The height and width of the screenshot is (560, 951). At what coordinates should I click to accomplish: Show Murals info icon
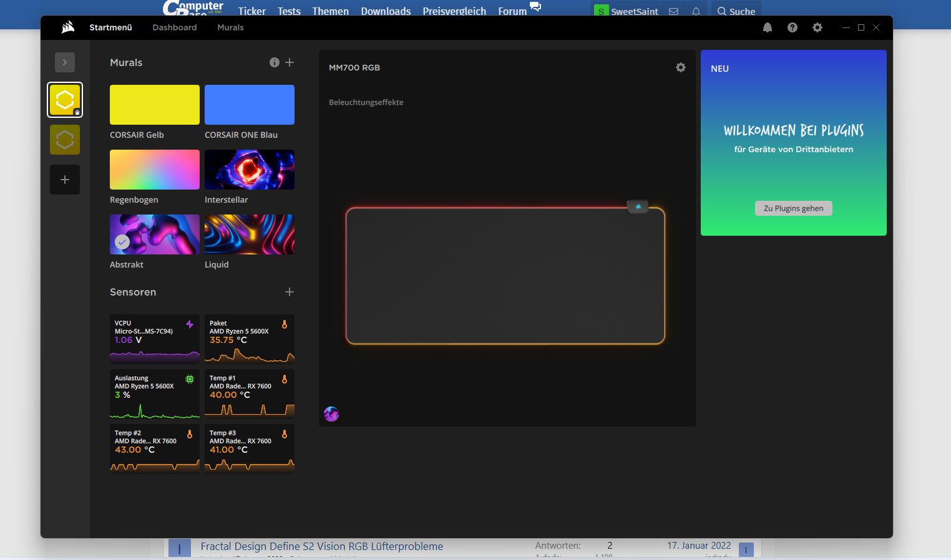pos(275,62)
